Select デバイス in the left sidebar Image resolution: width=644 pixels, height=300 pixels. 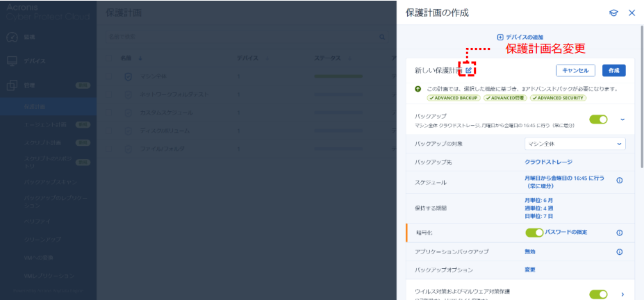[x=35, y=61]
